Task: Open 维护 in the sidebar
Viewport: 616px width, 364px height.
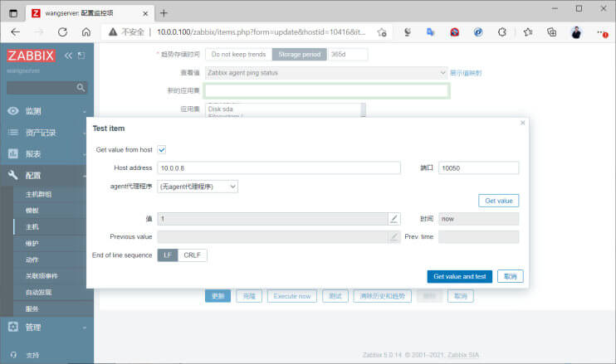Action: [32, 243]
